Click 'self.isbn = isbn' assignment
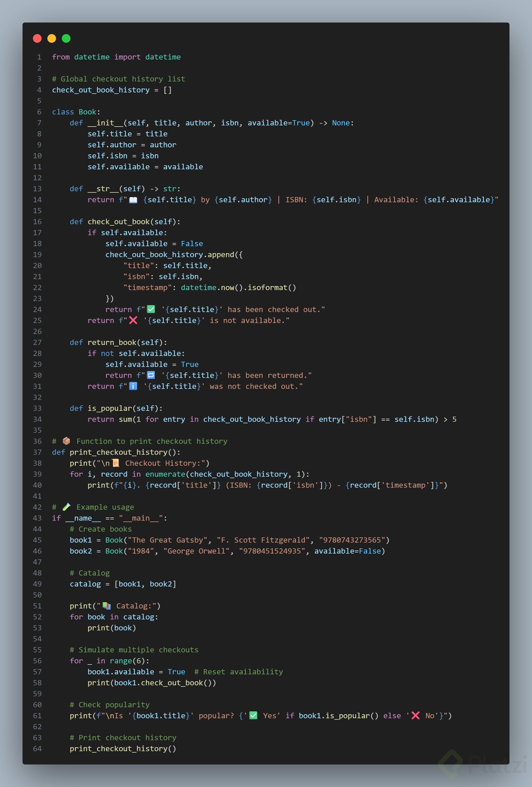 pos(123,156)
